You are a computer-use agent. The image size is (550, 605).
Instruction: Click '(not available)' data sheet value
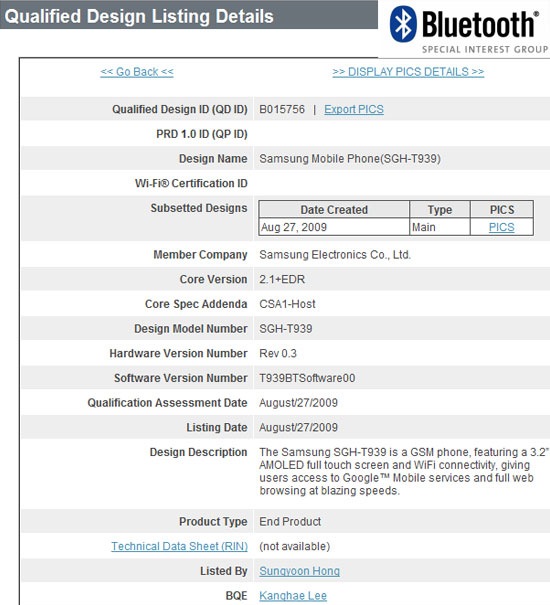click(295, 546)
